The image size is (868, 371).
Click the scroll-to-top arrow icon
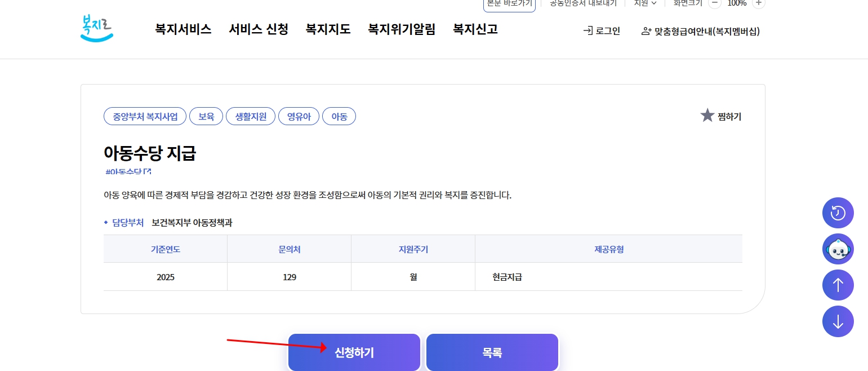[x=838, y=285]
